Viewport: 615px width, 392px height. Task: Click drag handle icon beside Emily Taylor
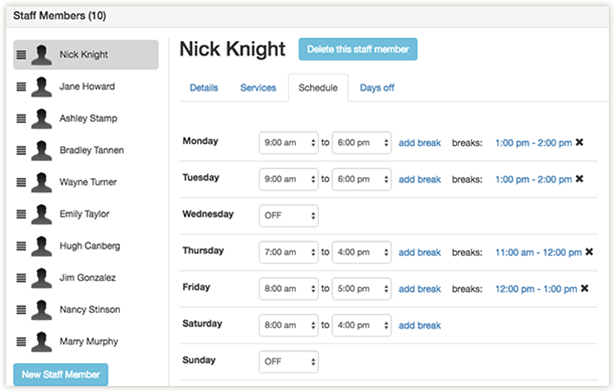(x=21, y=214)
